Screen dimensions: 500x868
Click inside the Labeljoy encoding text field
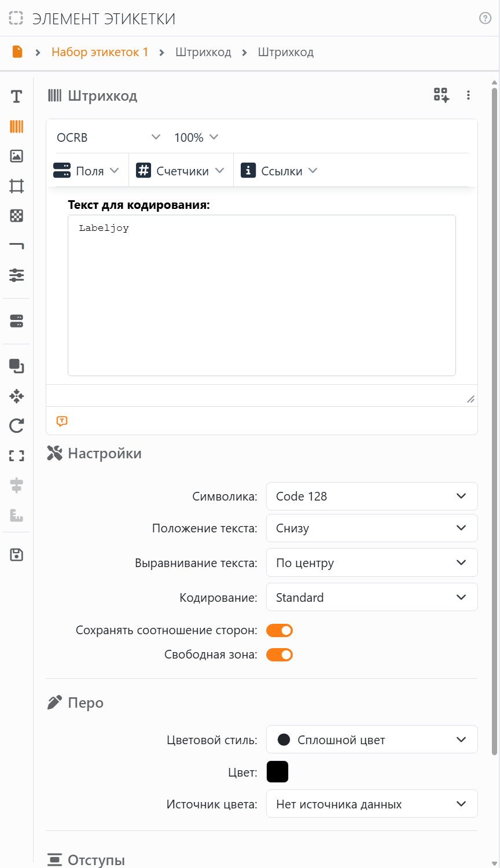point(262,295)
